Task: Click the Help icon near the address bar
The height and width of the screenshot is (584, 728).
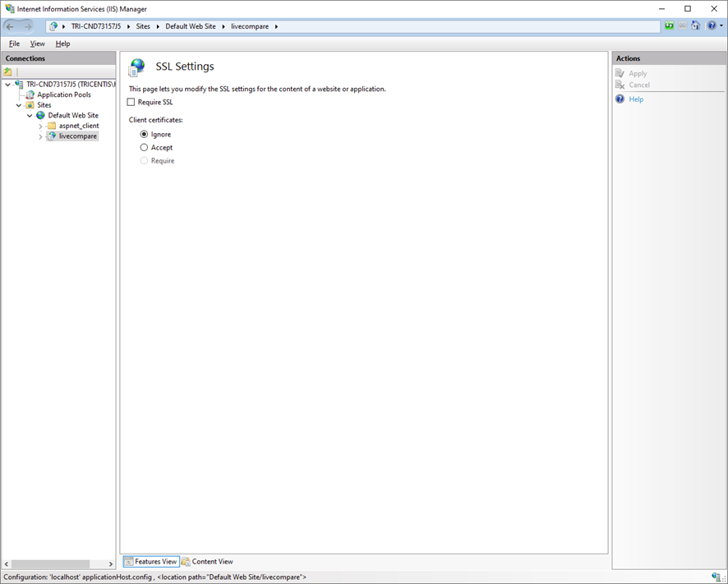Action: [x=712, y=25]
